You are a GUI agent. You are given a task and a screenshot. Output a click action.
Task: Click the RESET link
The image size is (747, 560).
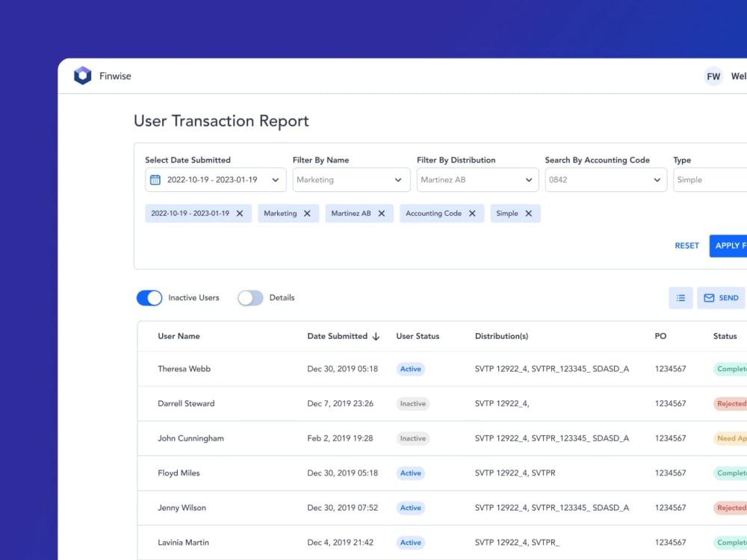686,245
